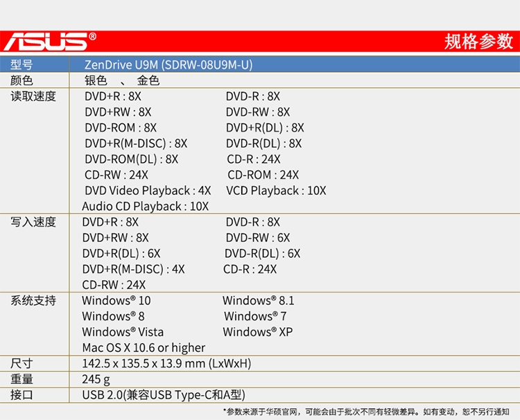Select the 接口 row label
This screenshot has width=520, height=420.
(21, 395)
